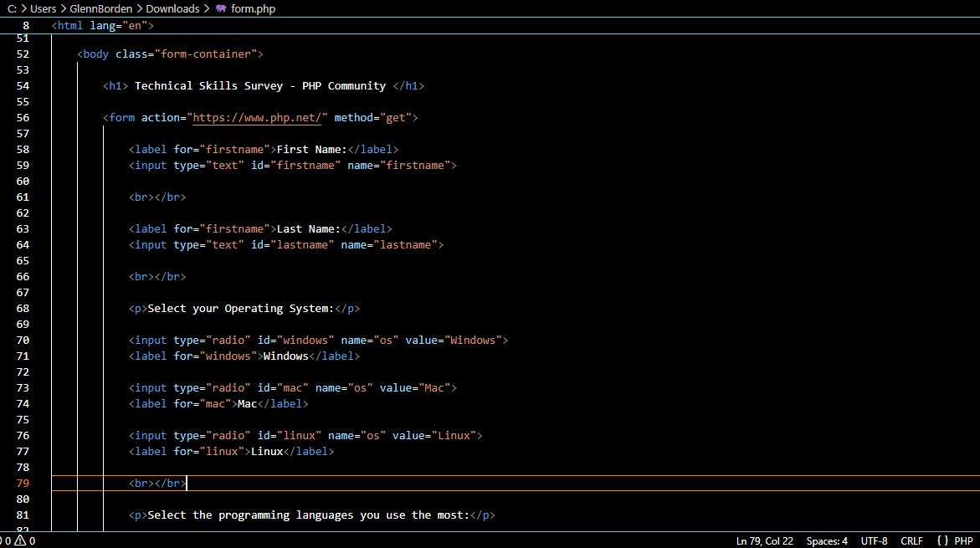Click the br tag on line 66
Screen dimensions: 980x548
[x=157, y=276]
